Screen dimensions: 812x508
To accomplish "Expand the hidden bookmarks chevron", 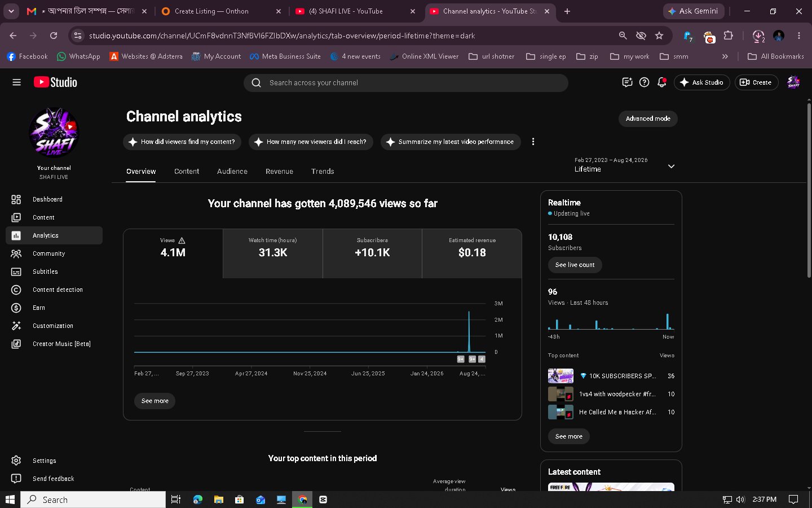I will click(x=725, y=56).
